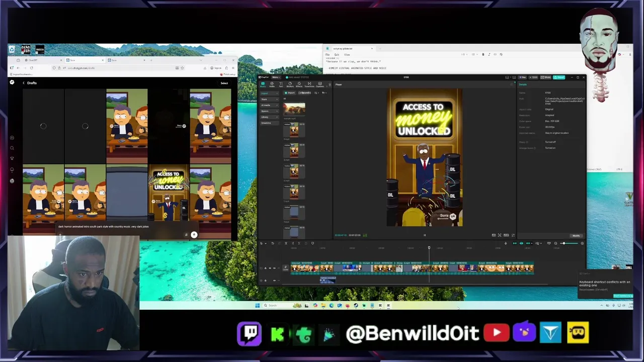
Task: Click the Record button in media panel
Action: pyautogui.click(x=304, y=93)
